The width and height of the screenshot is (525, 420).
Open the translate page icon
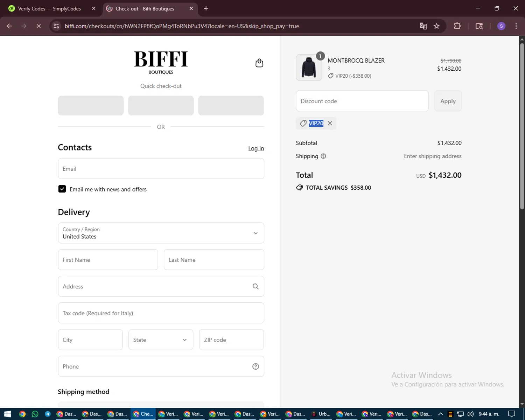point(423,26)
